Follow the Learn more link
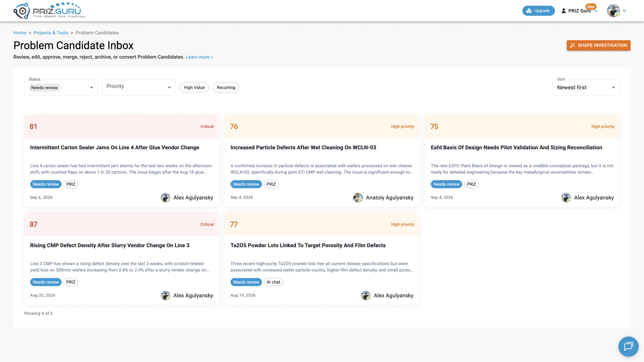 point(199,57)
